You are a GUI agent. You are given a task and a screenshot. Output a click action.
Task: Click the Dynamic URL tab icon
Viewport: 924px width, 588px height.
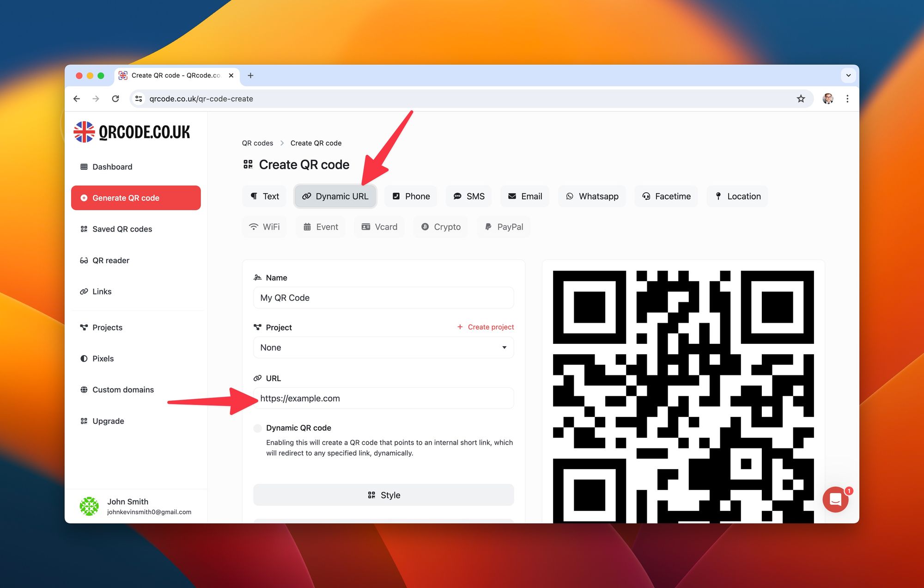tap(307, 196)
